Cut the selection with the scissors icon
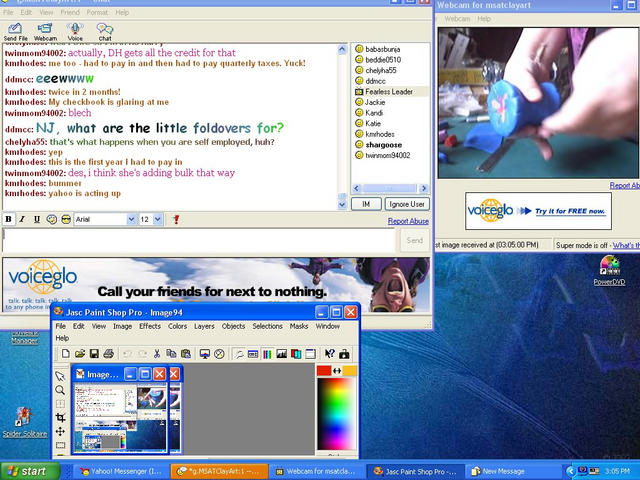Screen dimensions: 640x480 point(157,353)
